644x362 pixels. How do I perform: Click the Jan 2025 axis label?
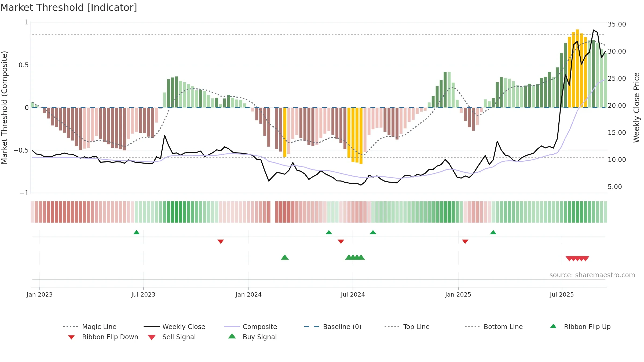458,294
